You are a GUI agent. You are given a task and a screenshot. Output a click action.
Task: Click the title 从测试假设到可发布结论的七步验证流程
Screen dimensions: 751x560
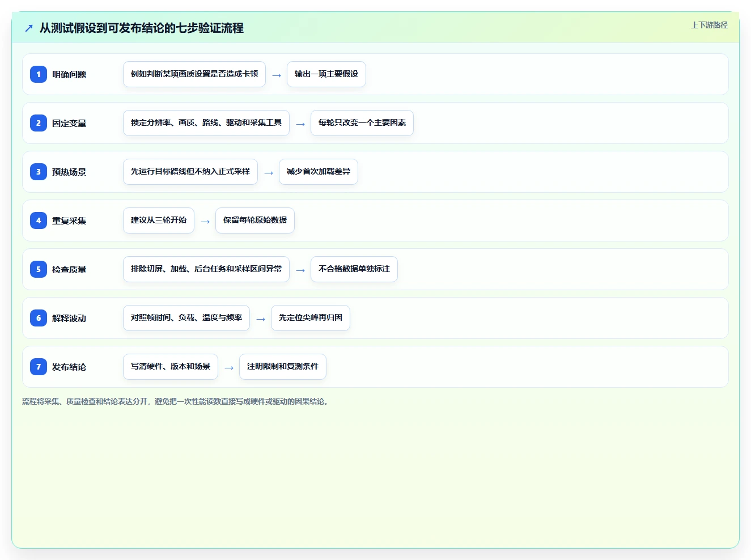(x=142, y=28)
